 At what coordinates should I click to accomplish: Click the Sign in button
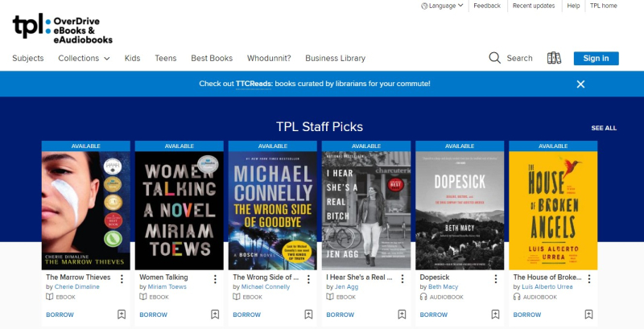tap(596, 58)
